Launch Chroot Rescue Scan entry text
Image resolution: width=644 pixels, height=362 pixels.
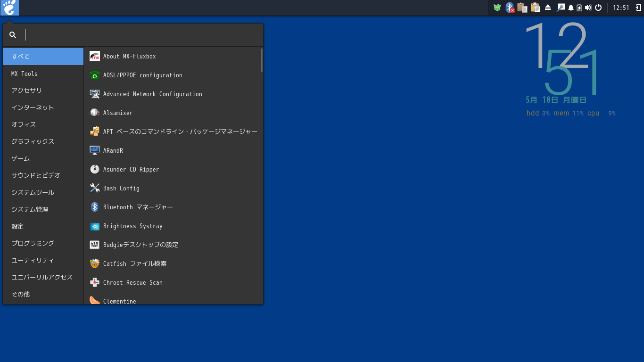pyautogui.click(x=133, y=282)
